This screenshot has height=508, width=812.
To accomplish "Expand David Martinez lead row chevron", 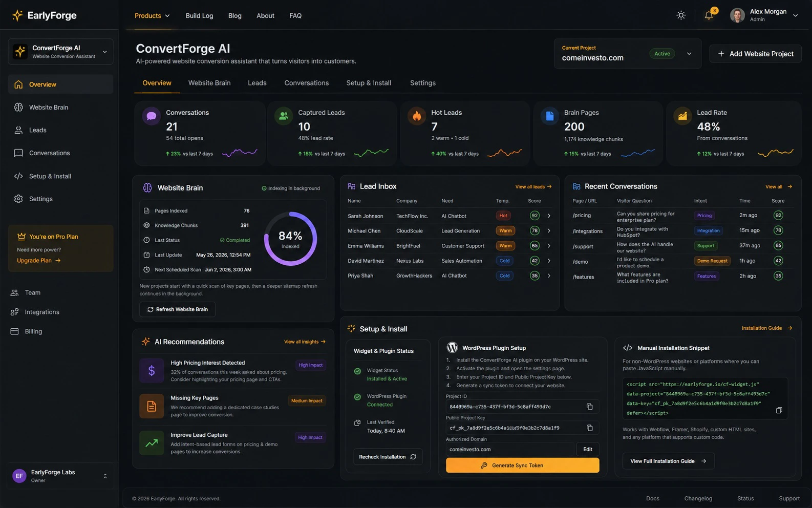I will 549,261.
